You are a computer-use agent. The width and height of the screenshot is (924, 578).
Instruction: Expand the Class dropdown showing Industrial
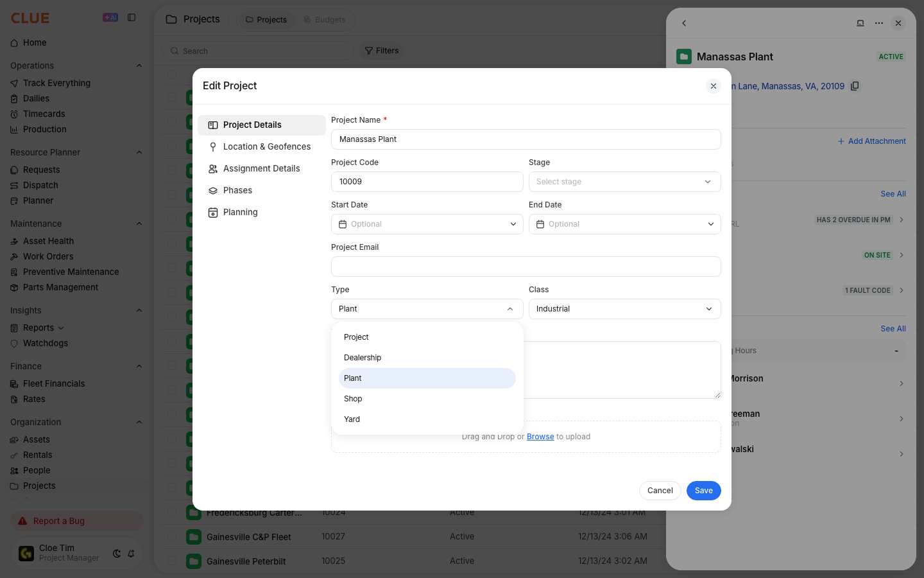pos(625,309)
